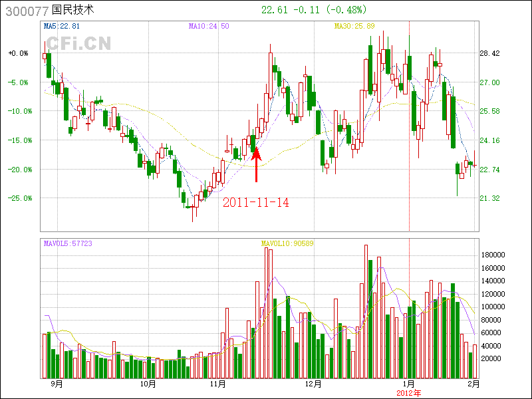Click the price change text 22.61 -0.11 (-0.48%)

coord(314,10)
